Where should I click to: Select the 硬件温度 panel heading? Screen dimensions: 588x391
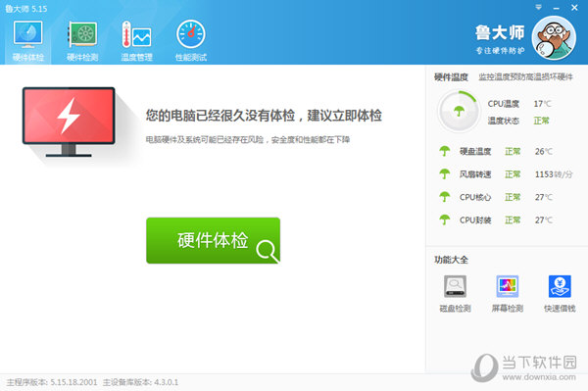point(451,77)
